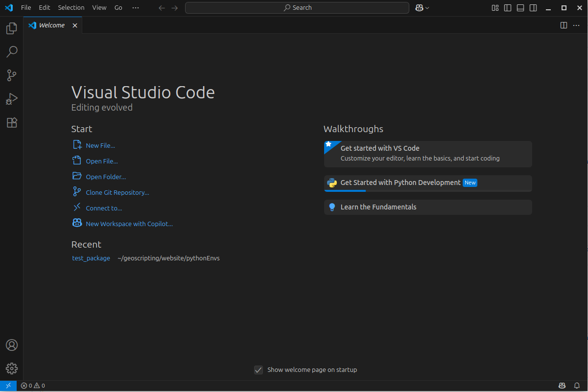Open the Explorer view in activity bar
Viewport: 588px width, 392px height.
click(x=12, y=28)
